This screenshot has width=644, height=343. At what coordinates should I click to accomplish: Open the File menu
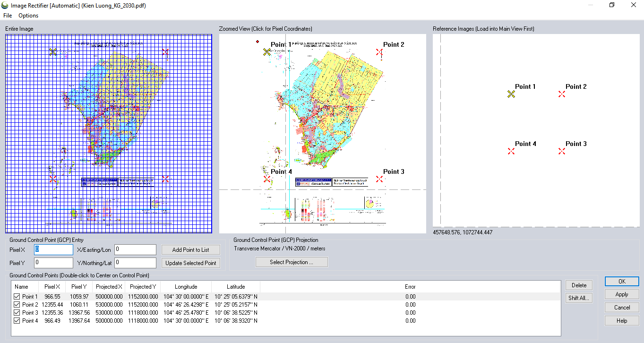[x=8, y=16]
